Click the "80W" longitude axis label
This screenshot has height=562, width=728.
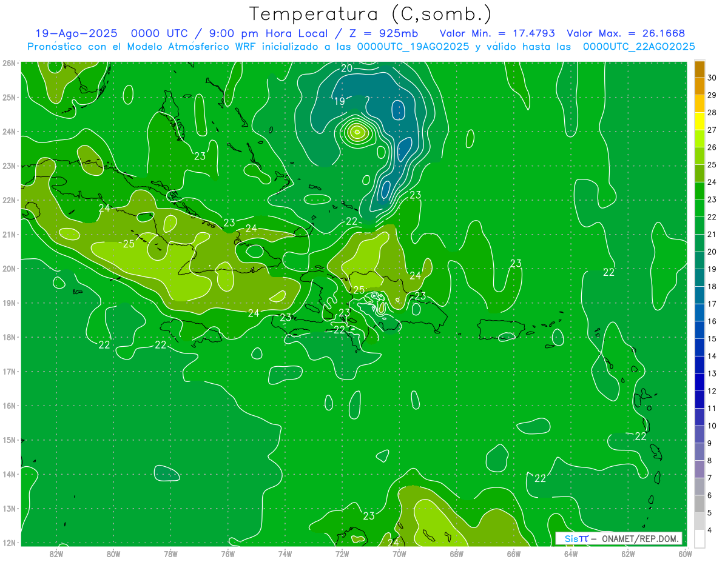[113, 553]
